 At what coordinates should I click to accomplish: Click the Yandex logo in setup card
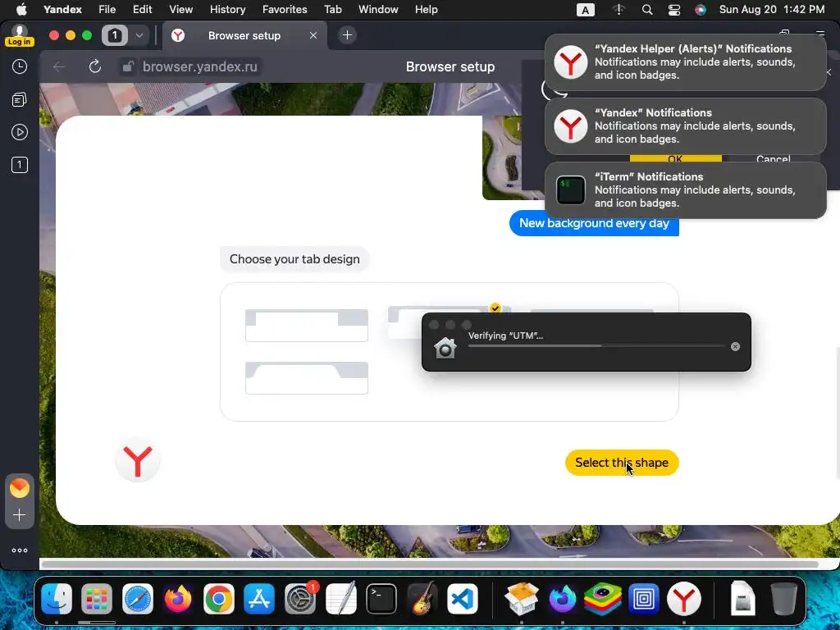pyautogui.click(x=138, y=460)
